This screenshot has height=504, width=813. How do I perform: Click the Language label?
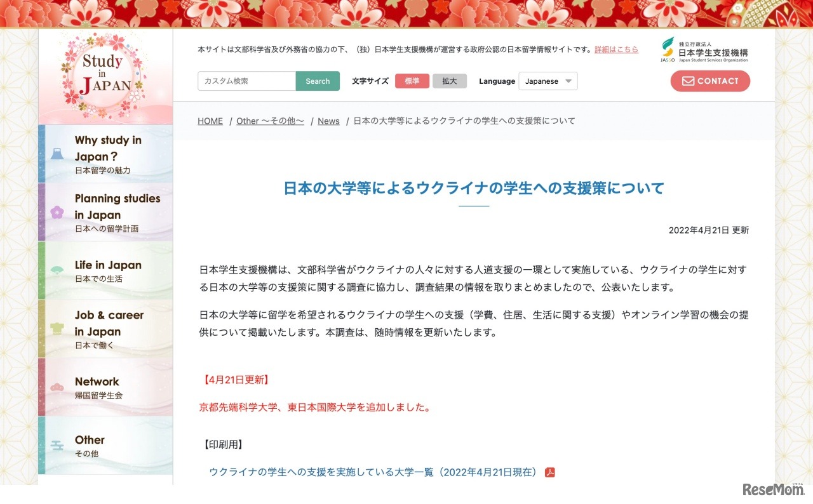tap(497, 81)
